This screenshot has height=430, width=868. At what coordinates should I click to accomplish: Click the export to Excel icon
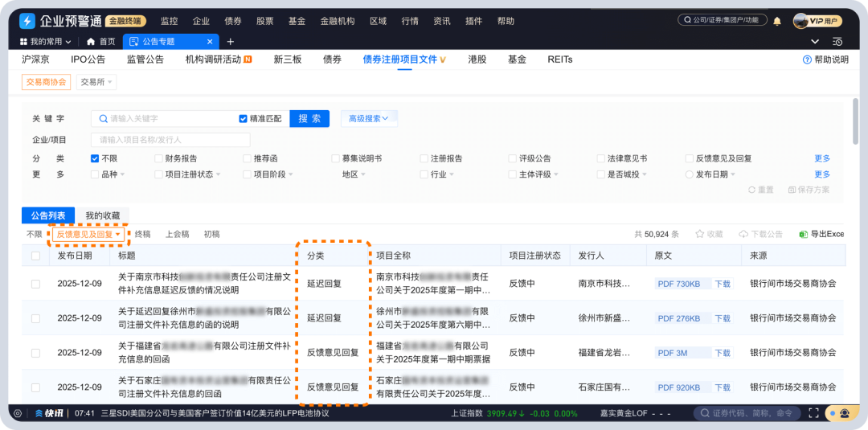pos(803,235)
